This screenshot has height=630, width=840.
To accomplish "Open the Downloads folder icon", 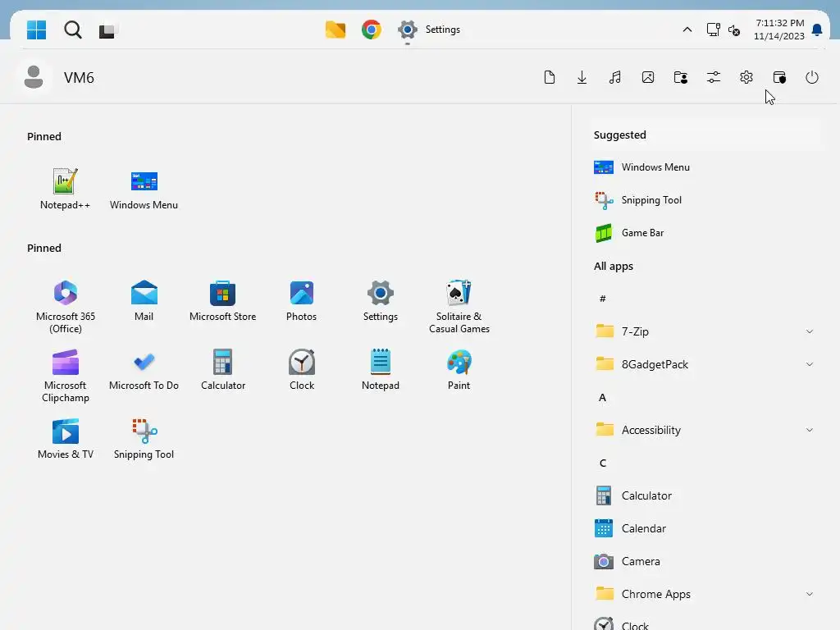I will point(582,77).
